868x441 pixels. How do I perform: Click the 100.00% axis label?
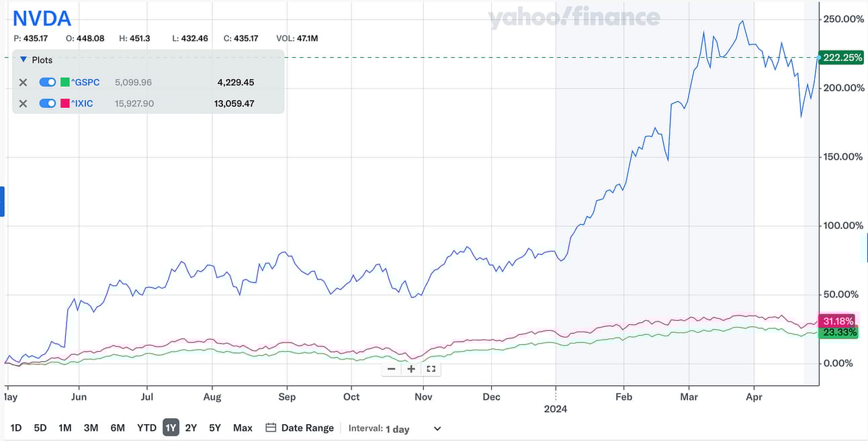tap(843, 226)
